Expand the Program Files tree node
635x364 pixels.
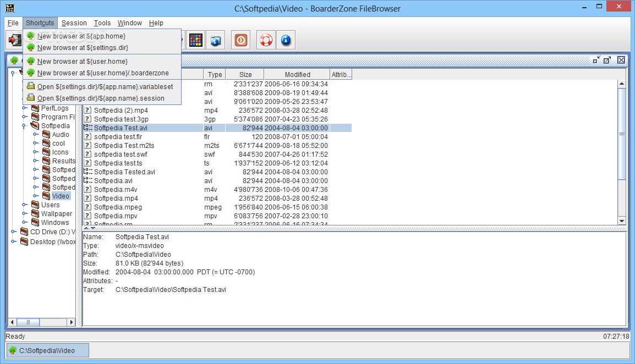point(24,117)
